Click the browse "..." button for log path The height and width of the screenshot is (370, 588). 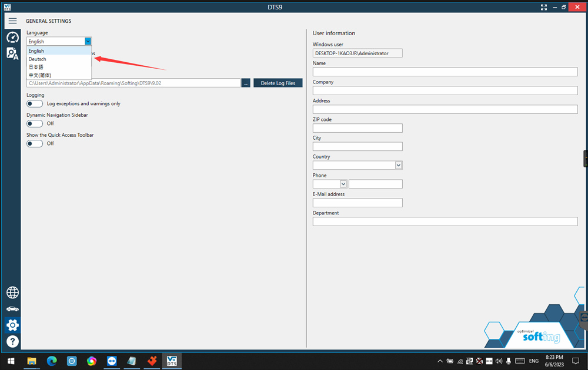point(246,83)
